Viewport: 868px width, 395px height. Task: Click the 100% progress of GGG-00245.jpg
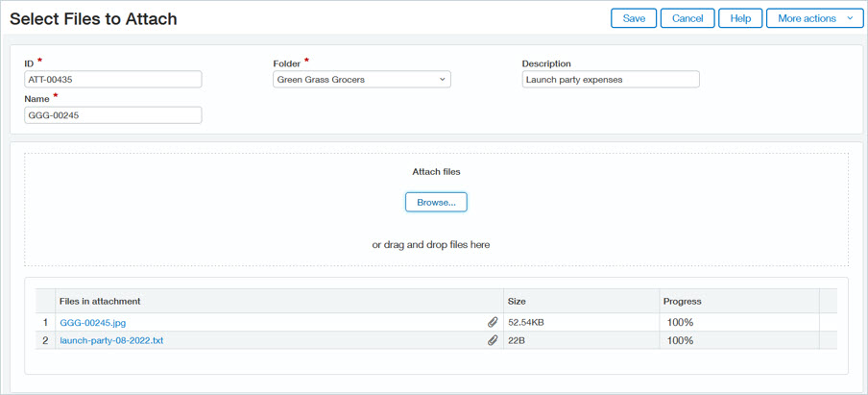click(x=680, y=323)
